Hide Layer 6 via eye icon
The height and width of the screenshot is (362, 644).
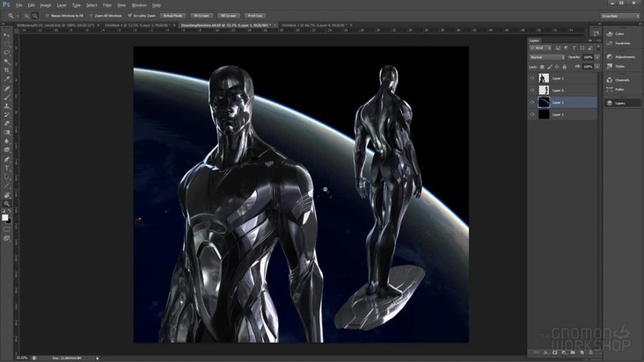[x=532, y=90]
